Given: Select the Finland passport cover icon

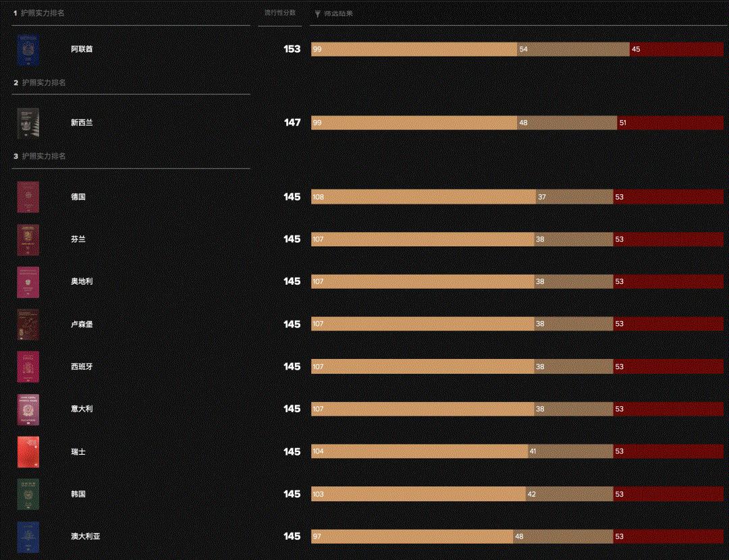Looking at the screenshot, I should 28,240.
